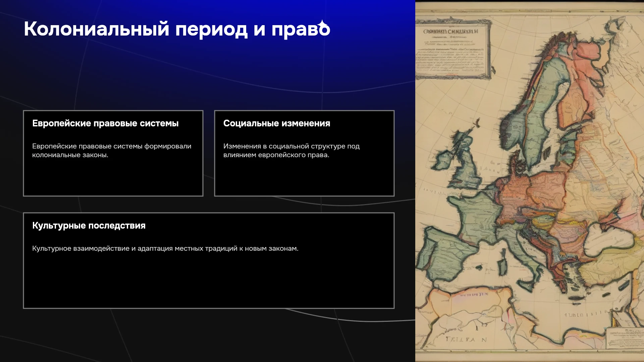644x362 pixels.
Task: Click the text about колониальные законы
Action: 112,150
